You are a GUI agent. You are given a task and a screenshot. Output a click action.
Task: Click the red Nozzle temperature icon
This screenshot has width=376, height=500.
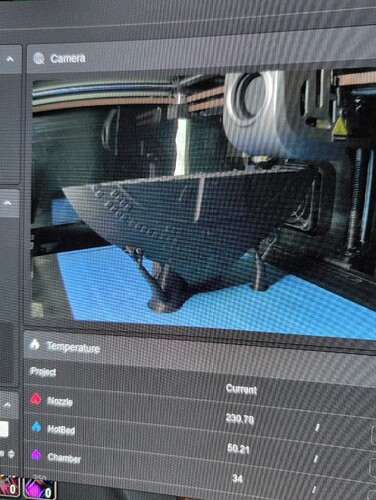coord(36,398)
